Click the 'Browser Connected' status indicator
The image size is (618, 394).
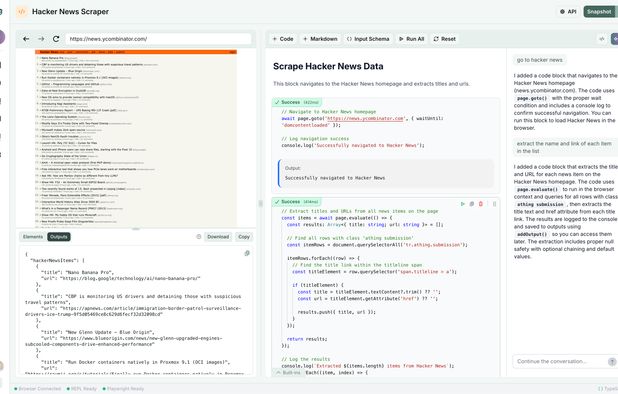[x=37, y=389]
